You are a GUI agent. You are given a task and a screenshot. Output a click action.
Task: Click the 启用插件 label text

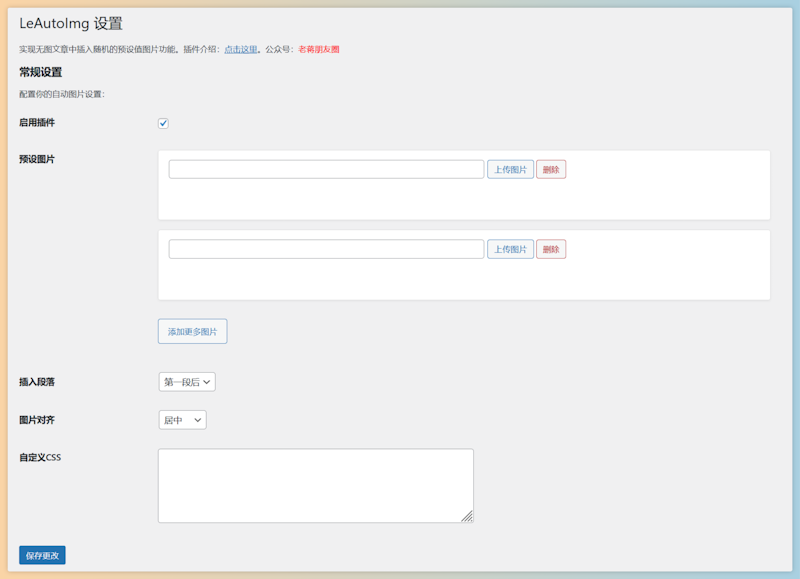[x=37, y=123]
